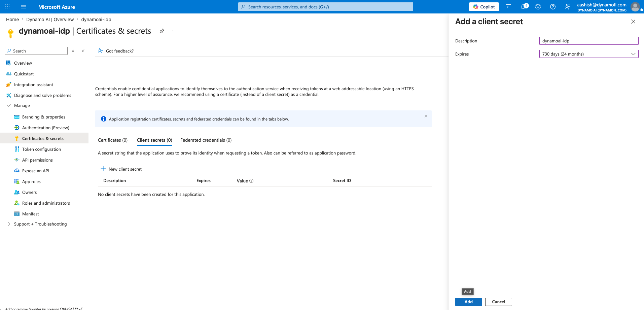Click the feedback icon in top bar
This screenshot has height=310, width=644.
[568, 7]
